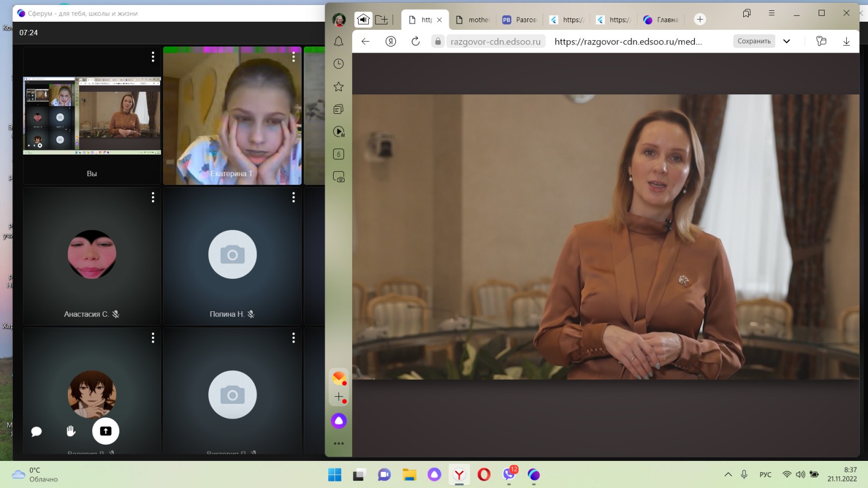Viewport: 868px width, 488px height.
Task: Select Екатерина Т. video tile
Action: 232,115
